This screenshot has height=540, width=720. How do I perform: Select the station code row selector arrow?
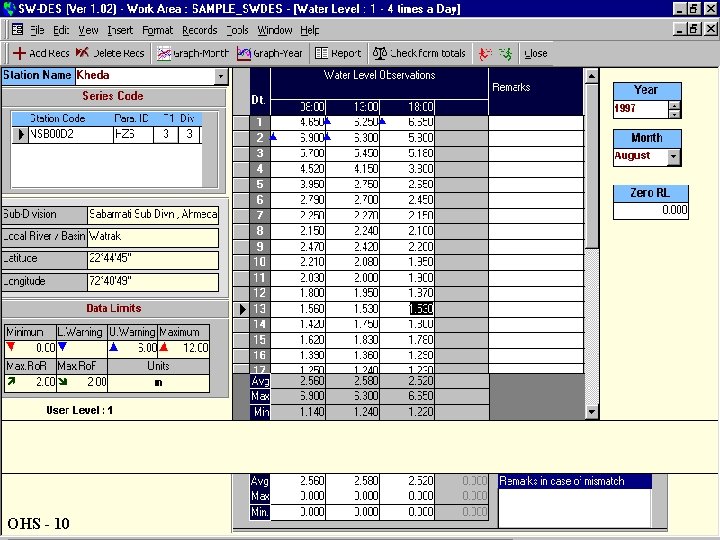point(20,135)
